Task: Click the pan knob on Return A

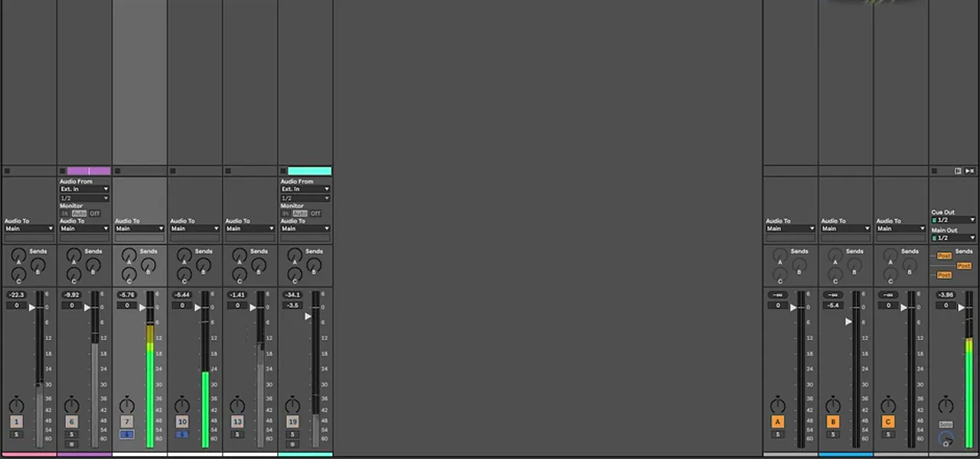Action: pos(778,405)
